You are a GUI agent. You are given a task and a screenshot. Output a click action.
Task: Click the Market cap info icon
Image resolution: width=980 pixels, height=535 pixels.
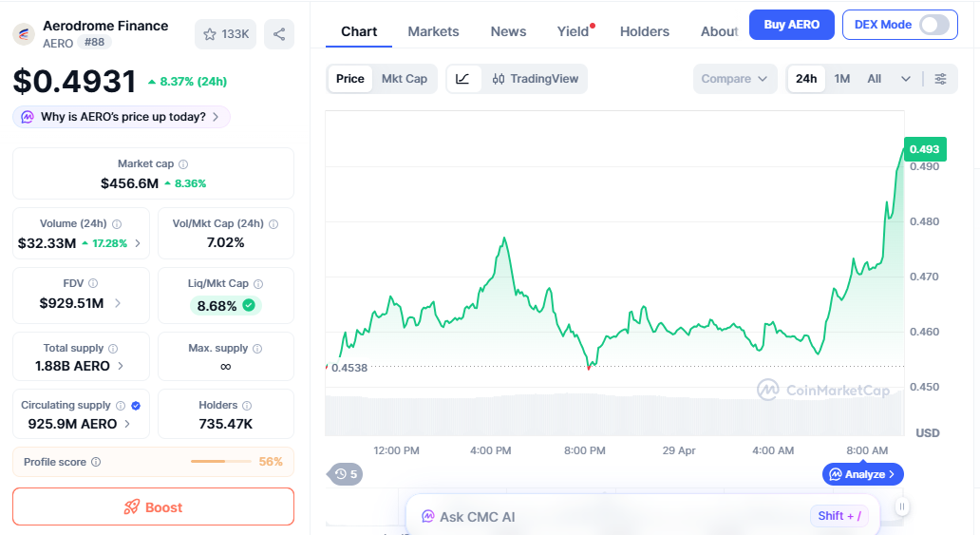pos(183,164)
